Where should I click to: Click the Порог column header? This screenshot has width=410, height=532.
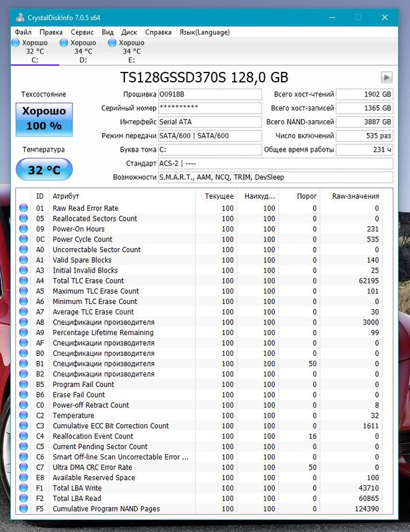299,196
